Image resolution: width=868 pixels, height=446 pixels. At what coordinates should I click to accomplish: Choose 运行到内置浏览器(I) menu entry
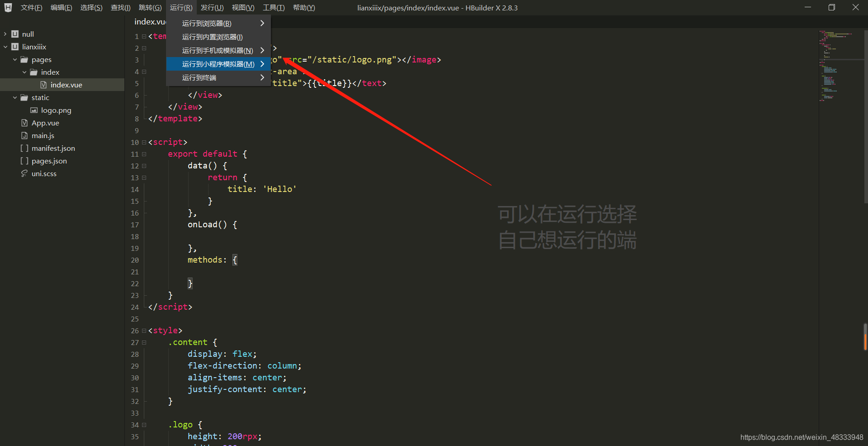[x=218, y=37]
